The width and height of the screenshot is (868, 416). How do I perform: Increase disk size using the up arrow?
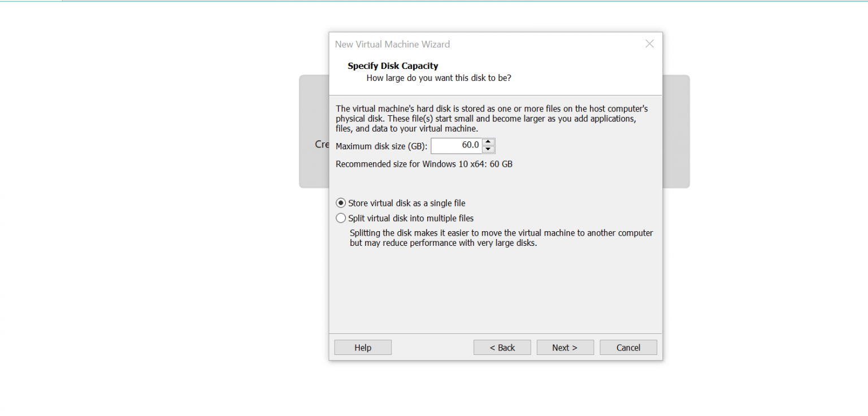coord(488,142)
